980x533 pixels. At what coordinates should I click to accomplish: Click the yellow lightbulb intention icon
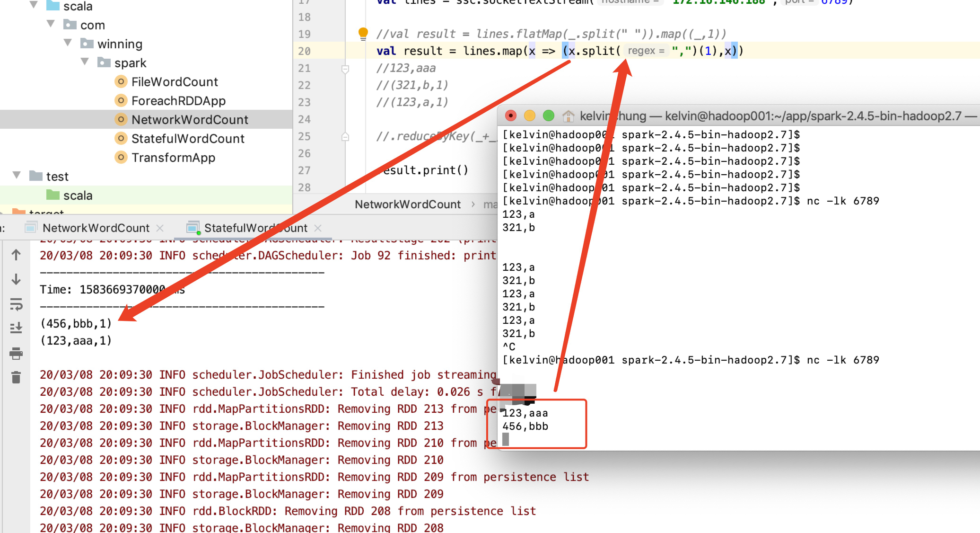pos(363,33)
